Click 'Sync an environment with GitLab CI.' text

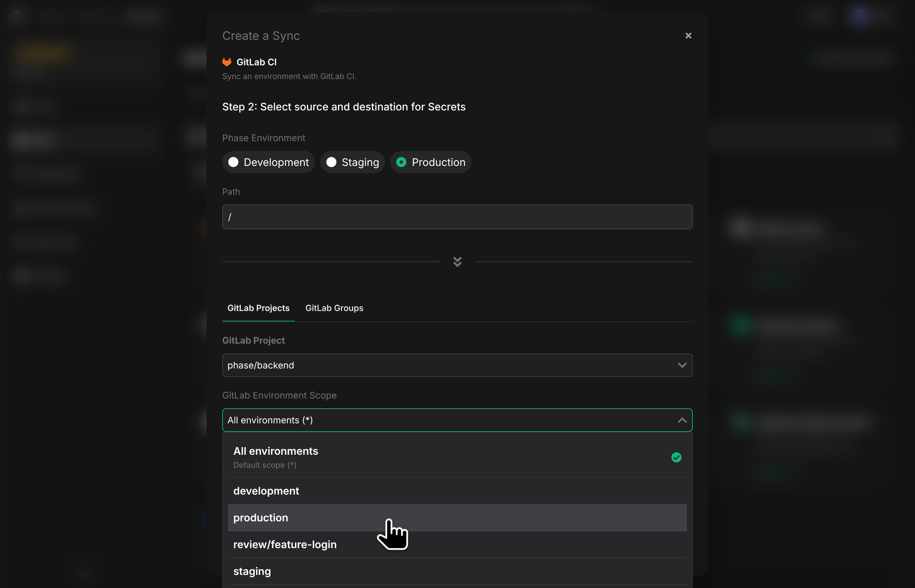click(x=289, y=76)
